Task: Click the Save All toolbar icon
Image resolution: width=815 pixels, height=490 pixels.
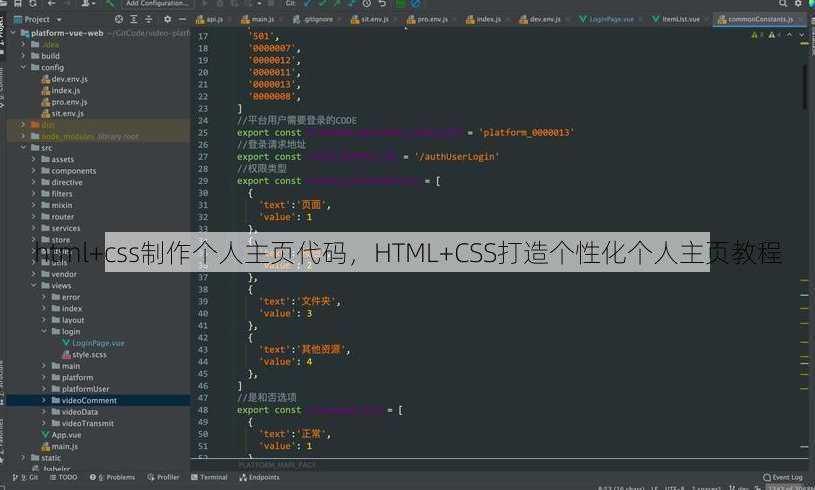Action: 18,3
